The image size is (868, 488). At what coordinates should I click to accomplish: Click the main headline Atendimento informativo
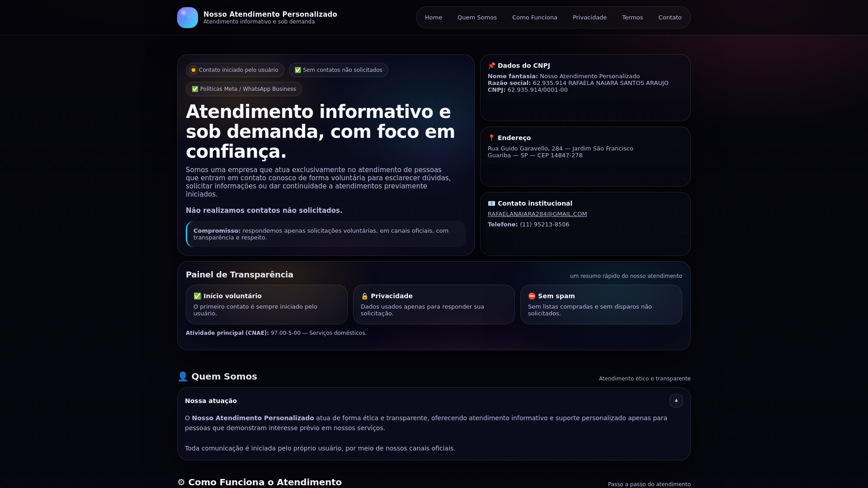[x=321, y=131]
